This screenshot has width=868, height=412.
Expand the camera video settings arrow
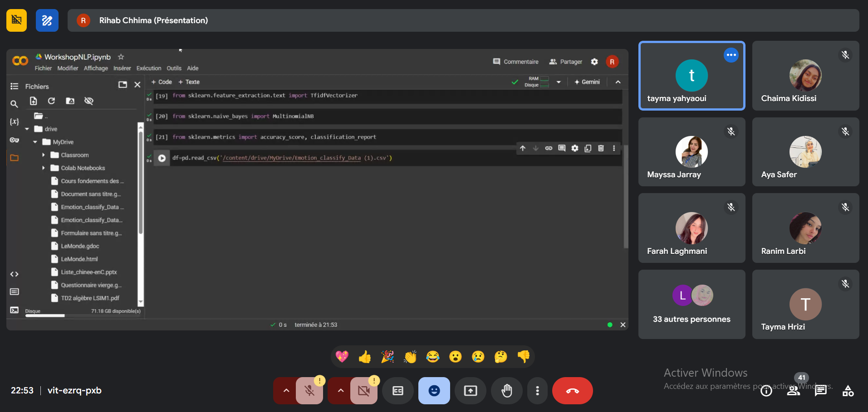pos(340,391)
